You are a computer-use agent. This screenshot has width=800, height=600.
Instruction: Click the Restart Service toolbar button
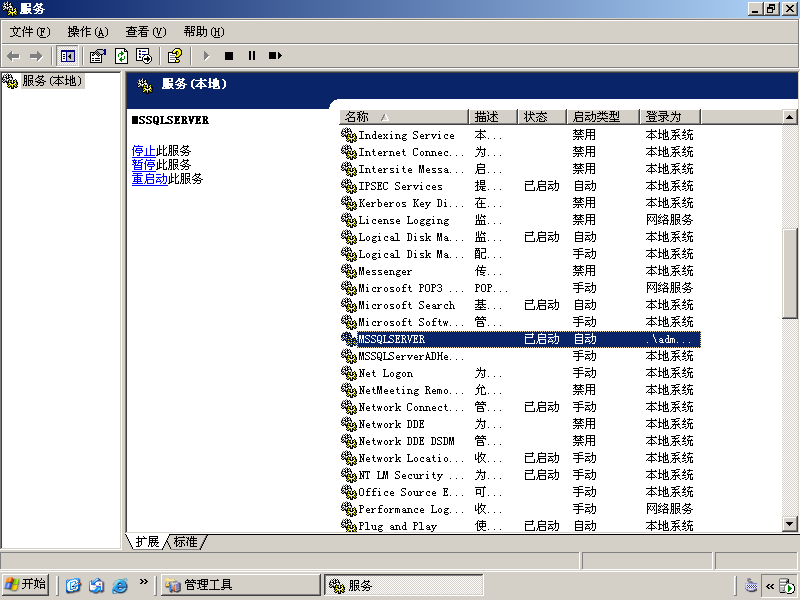pyautogui.click(x=275, y=56)
